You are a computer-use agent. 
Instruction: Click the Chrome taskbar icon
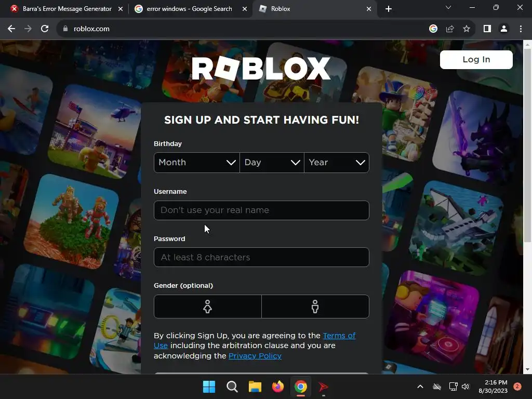[x=301, y=387]
